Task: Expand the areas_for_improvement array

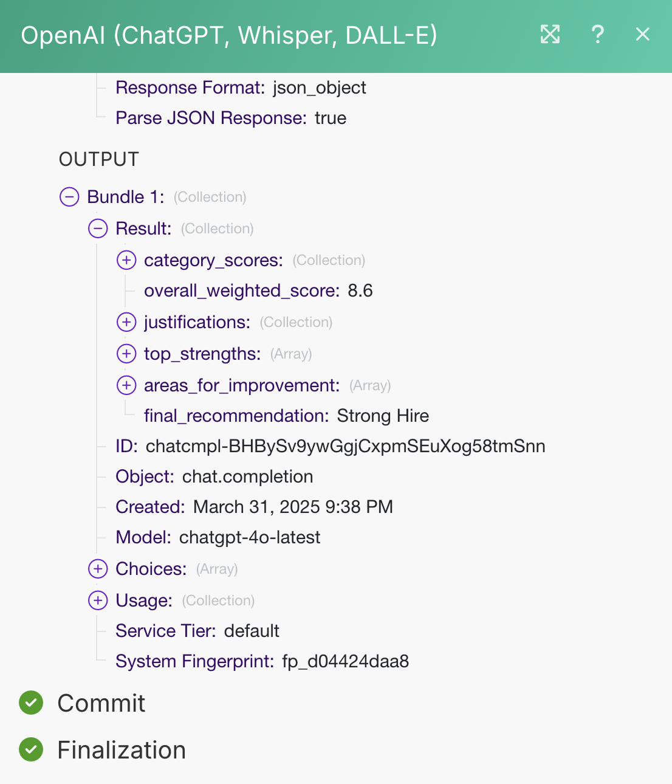Action: 126,385
